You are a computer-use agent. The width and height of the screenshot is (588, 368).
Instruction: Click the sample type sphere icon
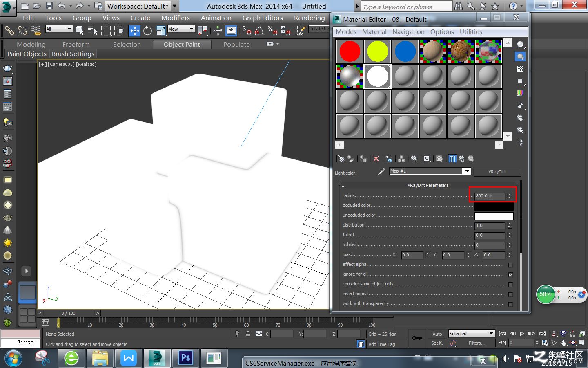click(520, 44)
